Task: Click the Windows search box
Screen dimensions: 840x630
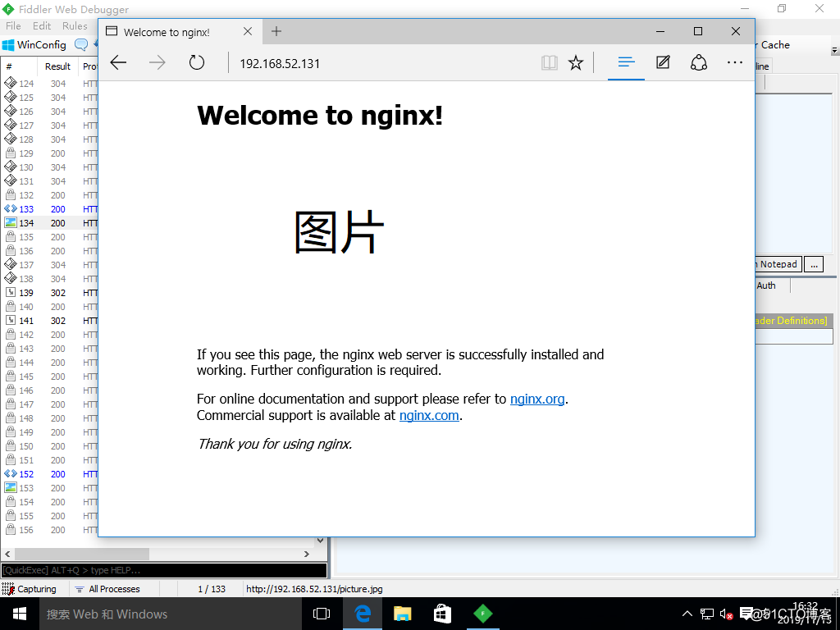Action: coord(171,614)
